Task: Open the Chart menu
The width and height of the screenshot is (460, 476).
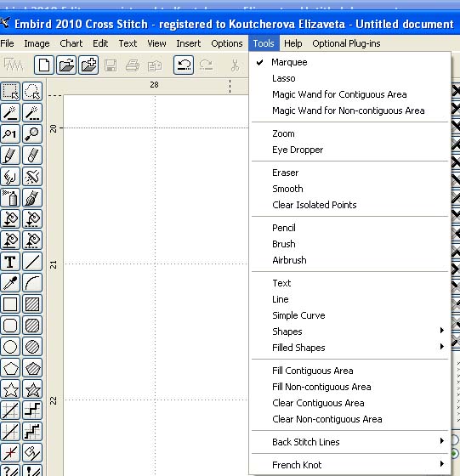Action: [71, 43]
